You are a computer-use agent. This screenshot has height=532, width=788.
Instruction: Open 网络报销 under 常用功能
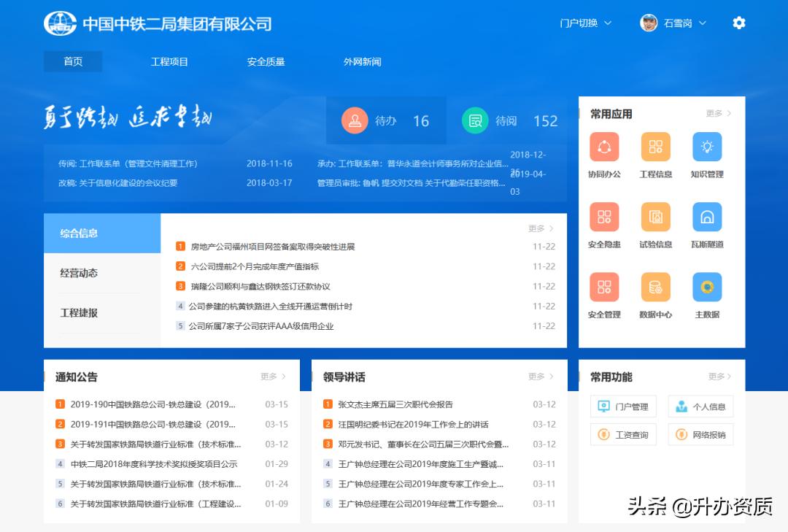[x=700, y=433]
